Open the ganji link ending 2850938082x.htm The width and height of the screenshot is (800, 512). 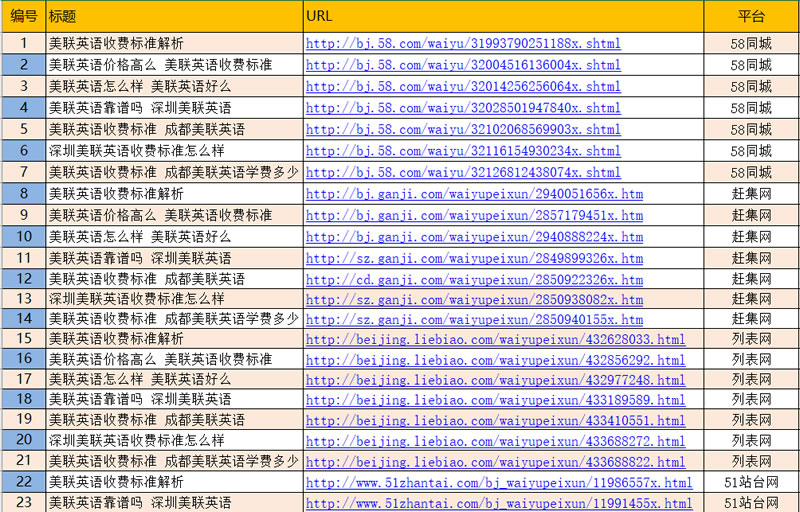(474, 299)
